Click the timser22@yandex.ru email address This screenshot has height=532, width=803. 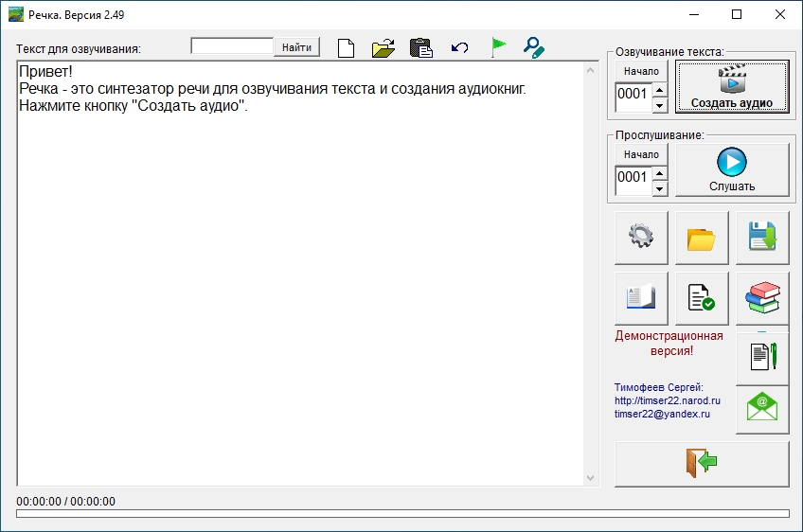[x=662, y=414]
